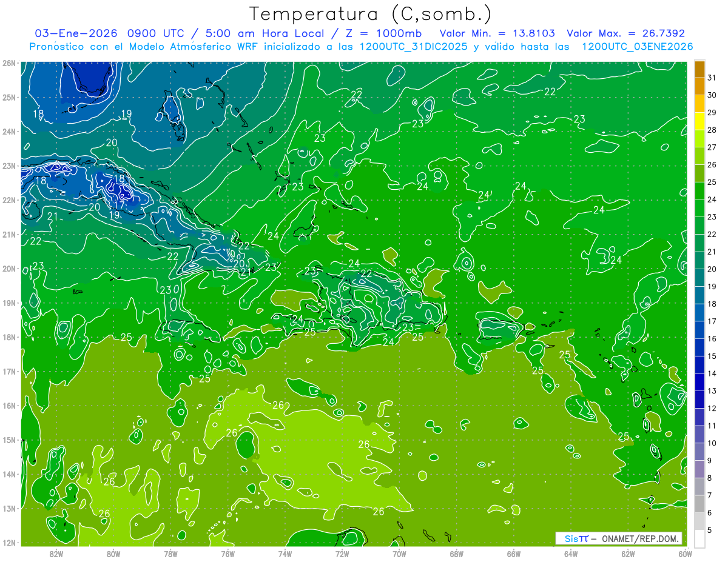Click the 62W longitude axis label
728x562 pixels.
[x=627, y=554]
